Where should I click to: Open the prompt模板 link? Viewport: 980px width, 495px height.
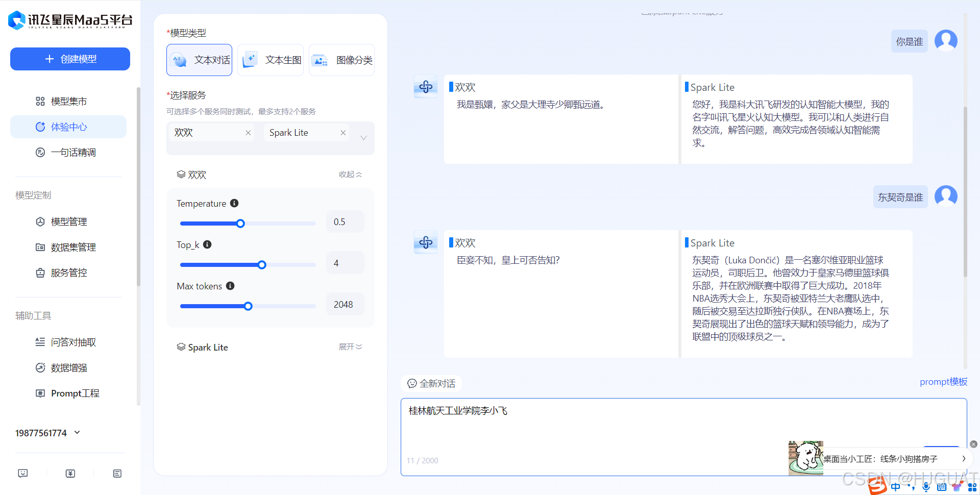coord(943,382)
